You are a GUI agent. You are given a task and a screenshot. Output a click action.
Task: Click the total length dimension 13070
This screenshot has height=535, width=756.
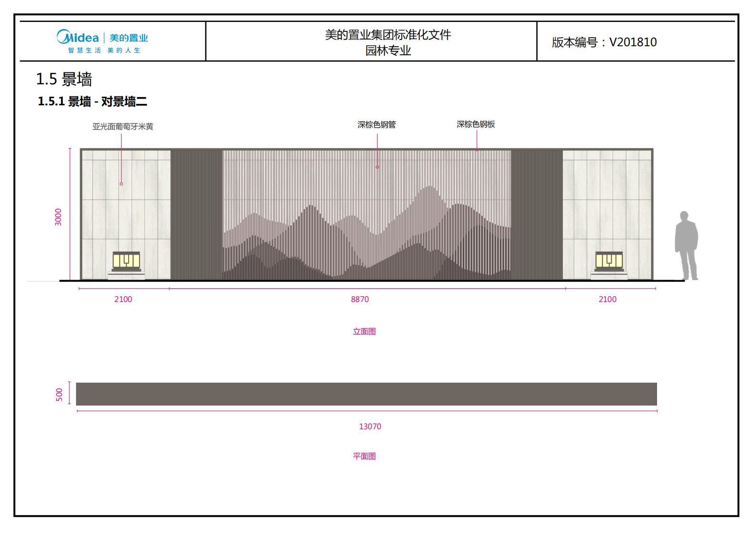[x=370, y=426]
